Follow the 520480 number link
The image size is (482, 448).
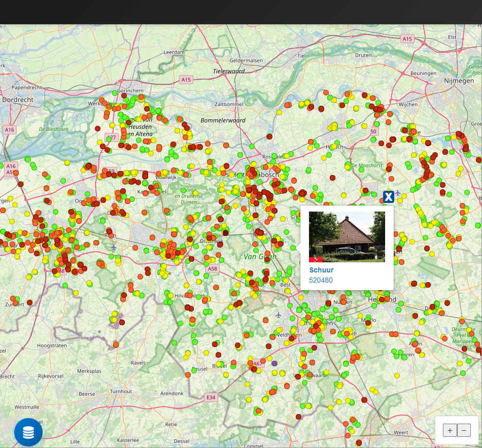click(321, 280)
